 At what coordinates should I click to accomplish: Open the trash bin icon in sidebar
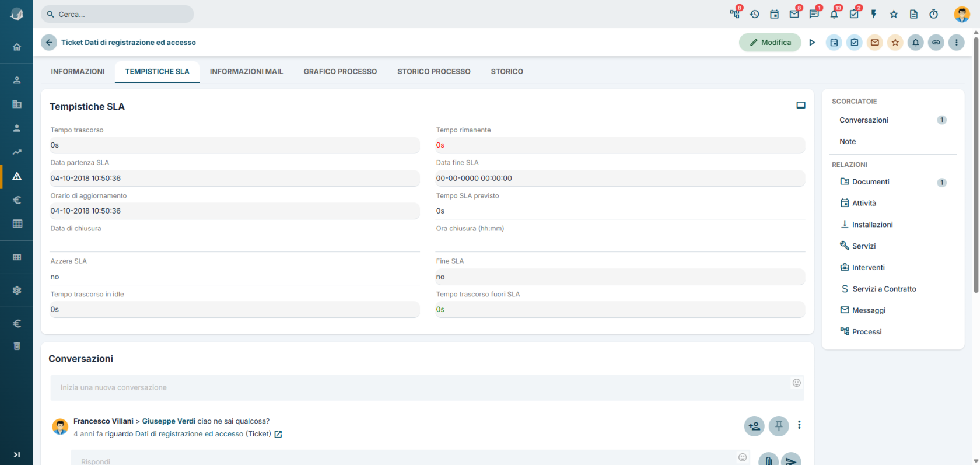point(17,346)
